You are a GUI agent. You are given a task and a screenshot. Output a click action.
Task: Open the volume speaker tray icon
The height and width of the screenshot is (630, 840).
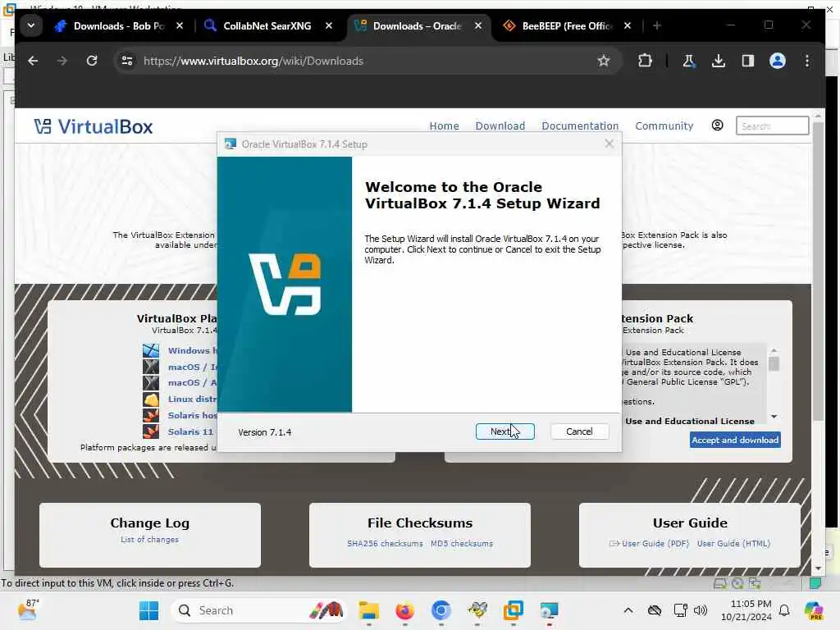point(701,610)
